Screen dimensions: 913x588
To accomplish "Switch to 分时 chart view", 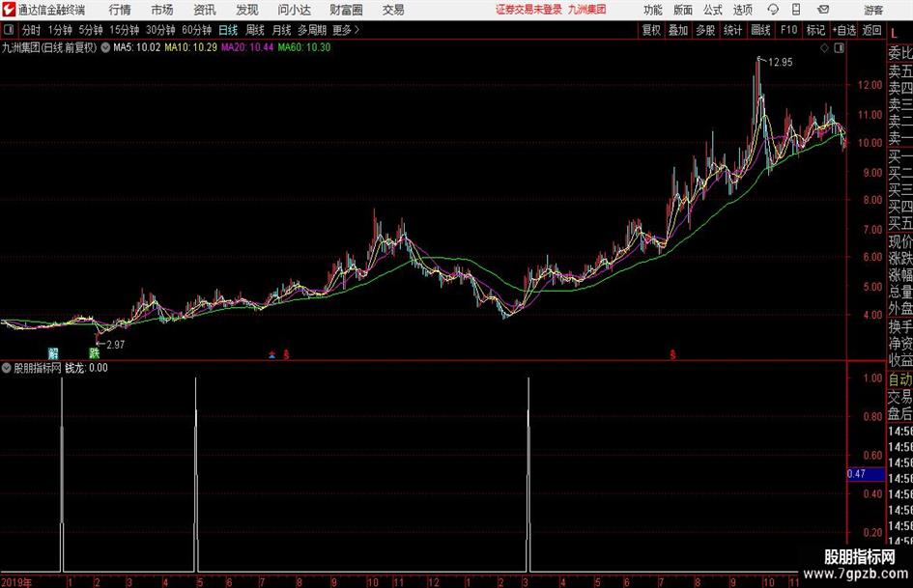I will (32, 30).
